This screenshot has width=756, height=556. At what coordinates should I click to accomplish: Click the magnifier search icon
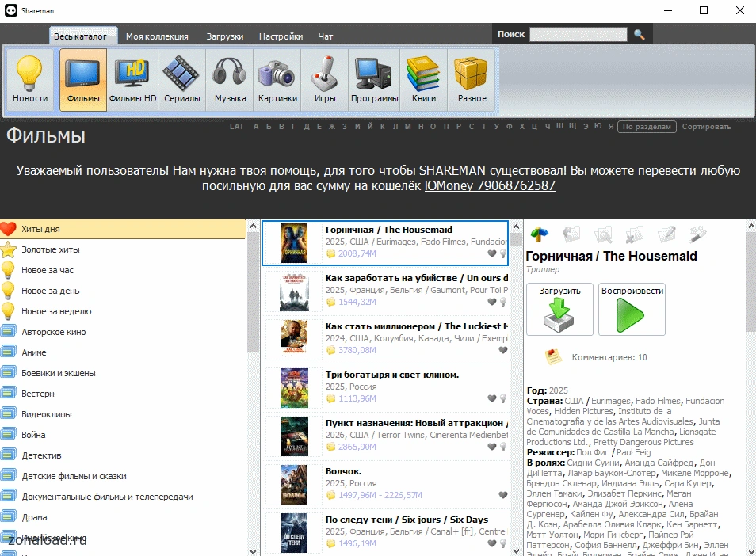pos(640,35)
